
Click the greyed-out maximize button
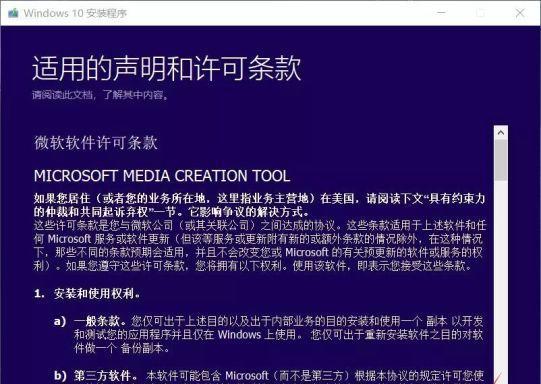pyautogui.click(x=480, y=13)
